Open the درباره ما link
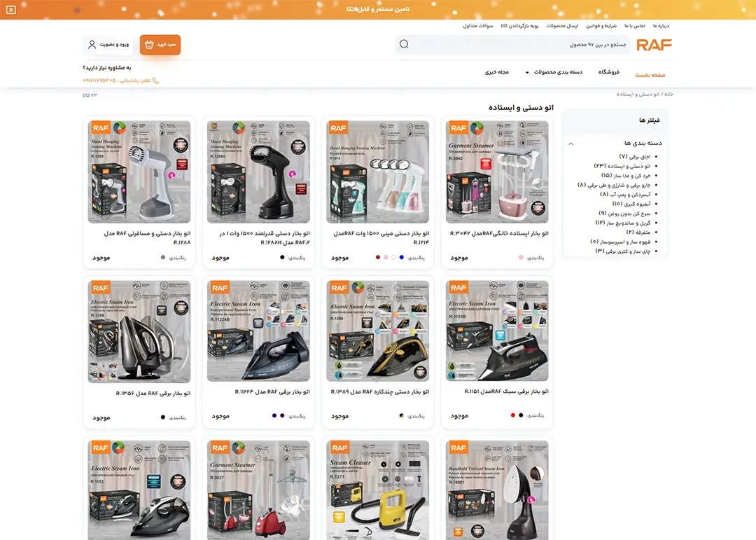Image resolution: width=756 pixels, height=540 pixels. point(661,26)
